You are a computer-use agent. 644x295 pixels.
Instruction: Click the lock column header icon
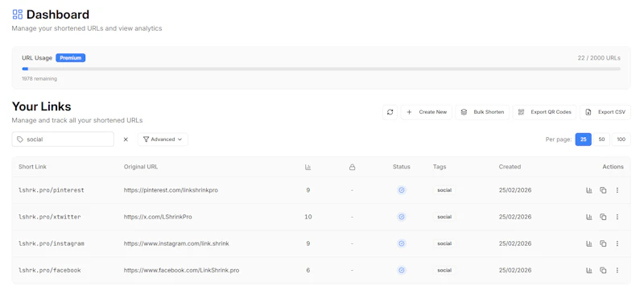click(x=352, y=167)
